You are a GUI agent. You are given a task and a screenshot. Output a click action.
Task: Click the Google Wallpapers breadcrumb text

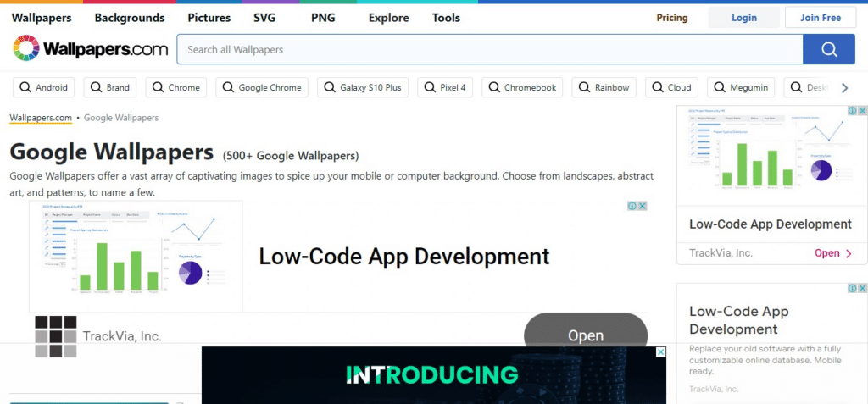coord(121,118)
